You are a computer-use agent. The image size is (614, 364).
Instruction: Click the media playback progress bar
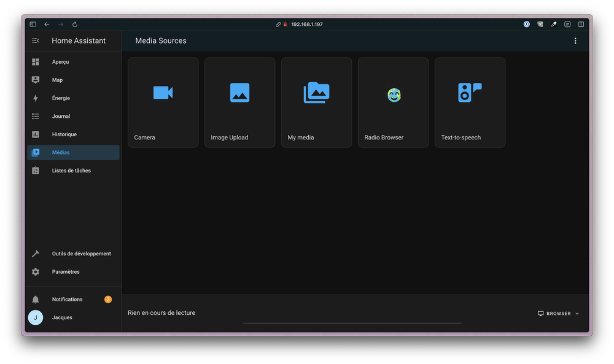352,323
